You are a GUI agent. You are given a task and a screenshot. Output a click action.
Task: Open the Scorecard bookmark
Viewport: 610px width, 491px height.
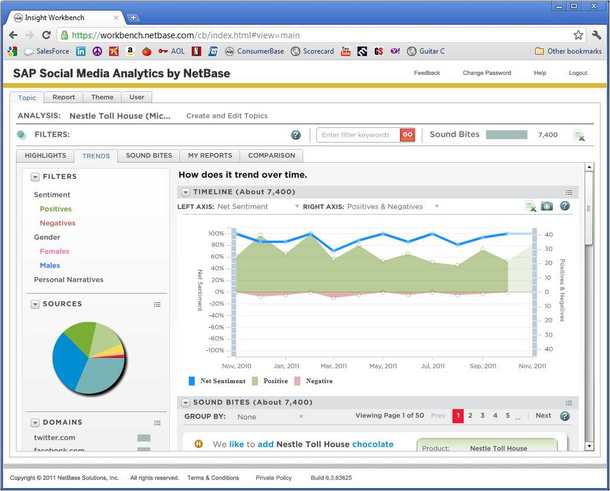(312, 51)
